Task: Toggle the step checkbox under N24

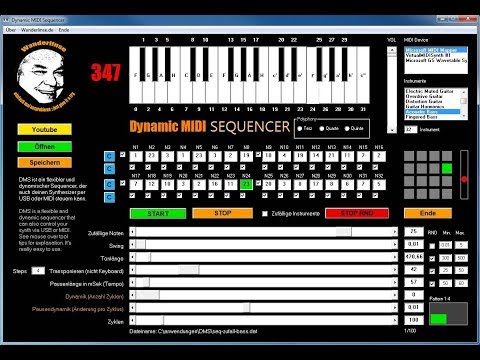Action: [x=243, y=195]
